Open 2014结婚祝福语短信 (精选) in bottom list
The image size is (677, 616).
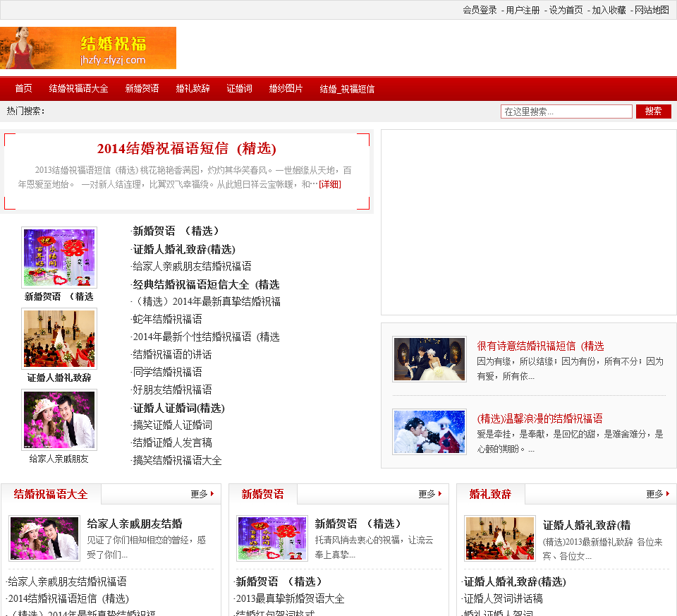pyautogui.click(x=68, y=599)
